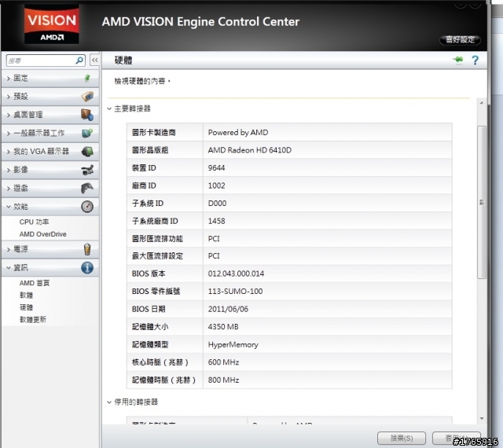
Task: Open AMD 首頁 item
Action: [35, 283]
